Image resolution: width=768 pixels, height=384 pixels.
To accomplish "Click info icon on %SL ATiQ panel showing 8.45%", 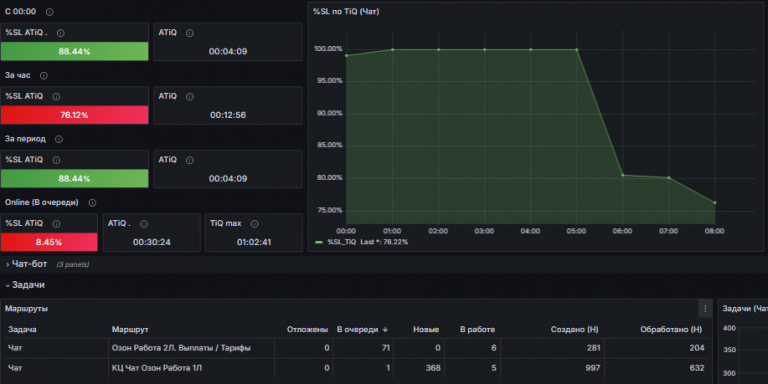I will pos(56,224).
